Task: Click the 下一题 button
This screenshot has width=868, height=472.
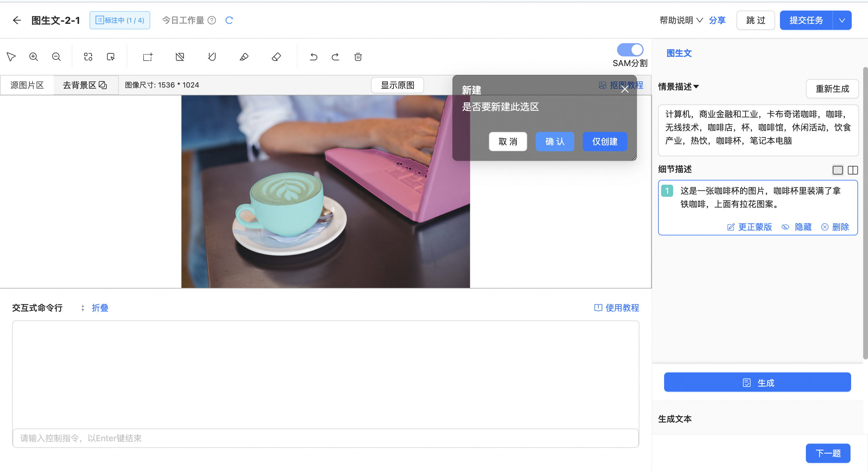Action: (x=828, y=453)
